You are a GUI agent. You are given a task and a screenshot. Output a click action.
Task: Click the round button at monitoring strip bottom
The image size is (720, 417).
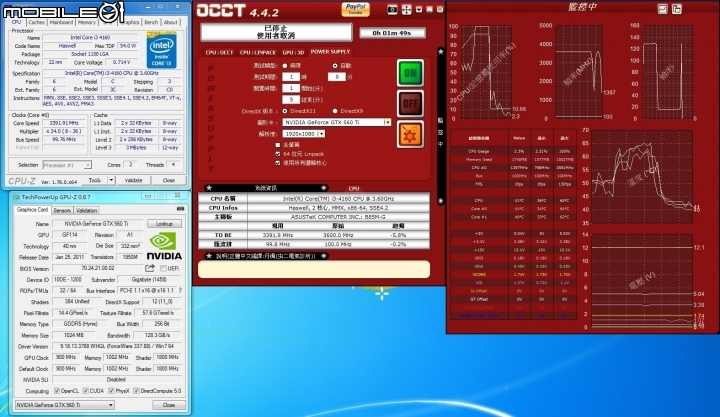pyautogui.click(x=441, y=201)
